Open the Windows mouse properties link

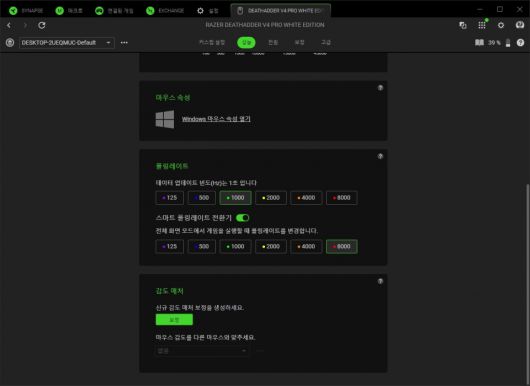pos(216,119)
